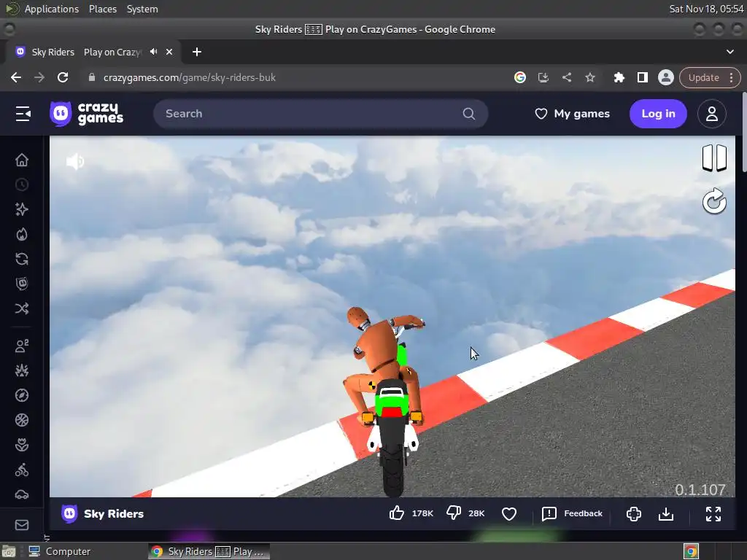Open My games list

click(572, 114)
